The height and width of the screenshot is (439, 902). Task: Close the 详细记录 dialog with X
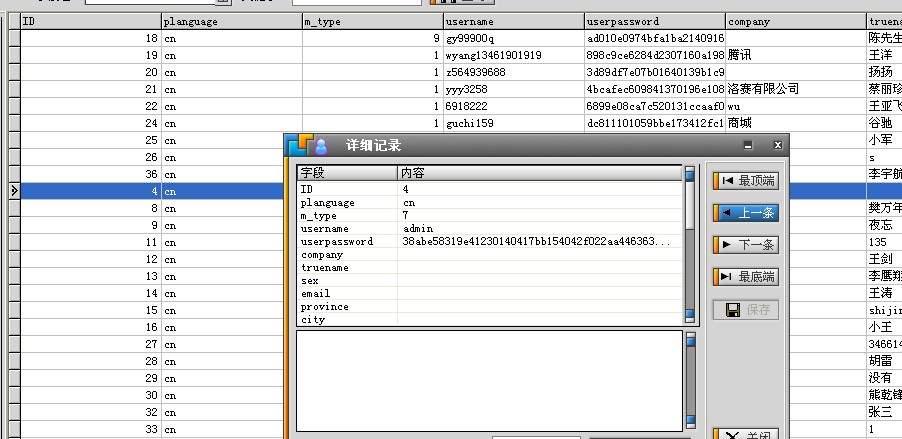coord(777,146)
